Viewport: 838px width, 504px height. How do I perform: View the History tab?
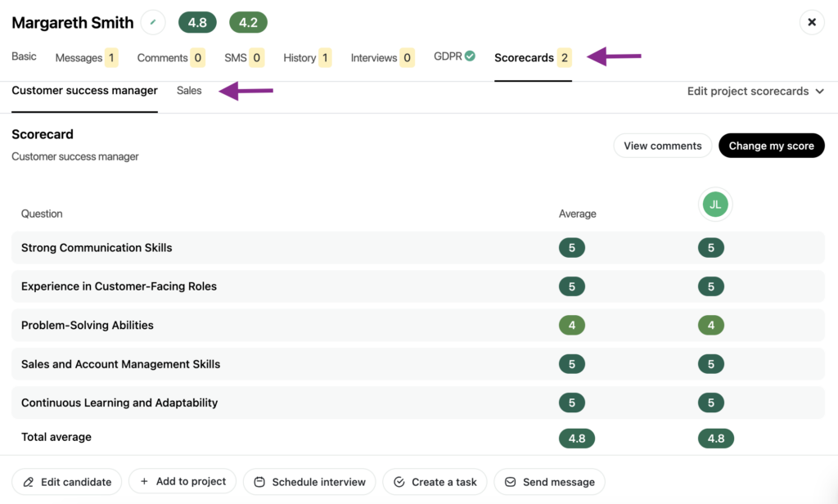point(301,57)
